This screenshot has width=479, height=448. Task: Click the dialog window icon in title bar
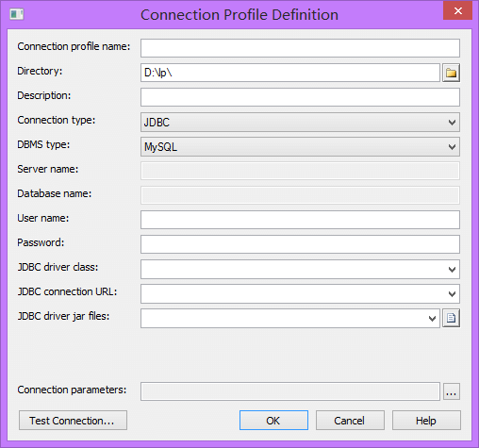16,14
